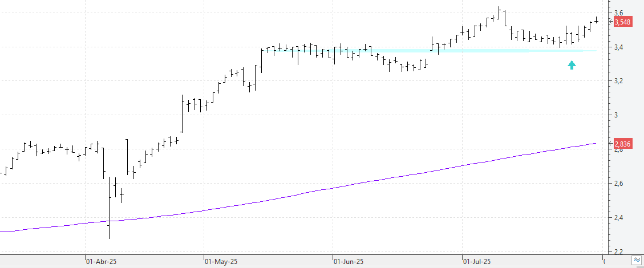Click the 01-Jun-25 date label
The width and height of the screenshot is (644, 268).
tap(349, 261)
